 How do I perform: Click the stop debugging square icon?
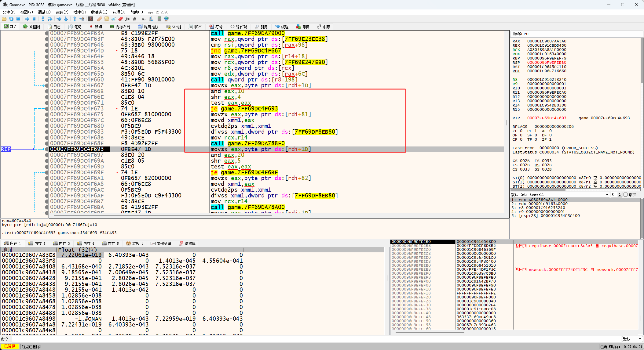18,19
